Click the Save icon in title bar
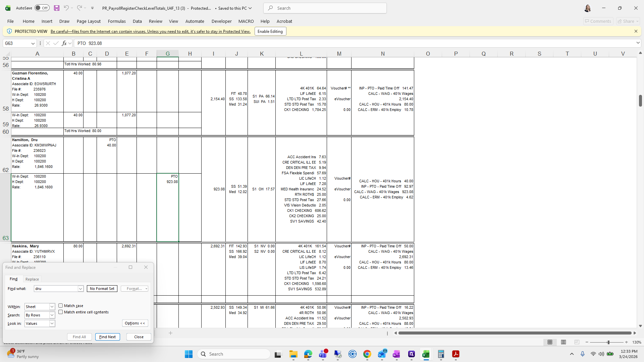644x362 pixels. pos(57,8)
